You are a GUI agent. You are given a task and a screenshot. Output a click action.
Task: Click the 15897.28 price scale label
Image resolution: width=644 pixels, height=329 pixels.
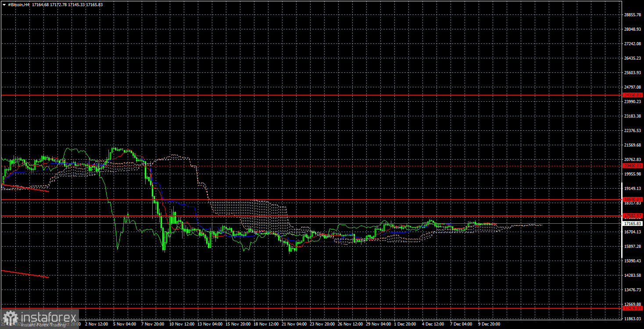tap(633, 246)
